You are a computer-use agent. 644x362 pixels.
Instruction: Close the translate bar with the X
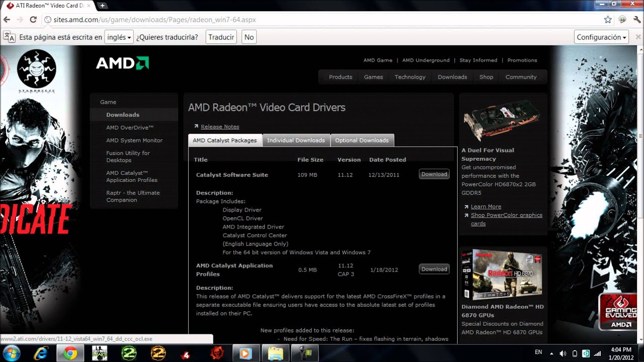(x=637, y=37)
